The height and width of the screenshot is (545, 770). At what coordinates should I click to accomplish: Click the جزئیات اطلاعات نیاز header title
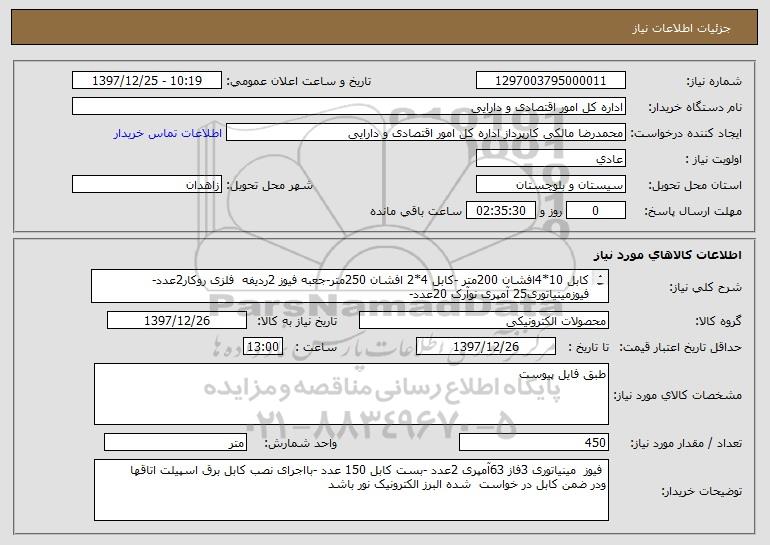[681, 28]
